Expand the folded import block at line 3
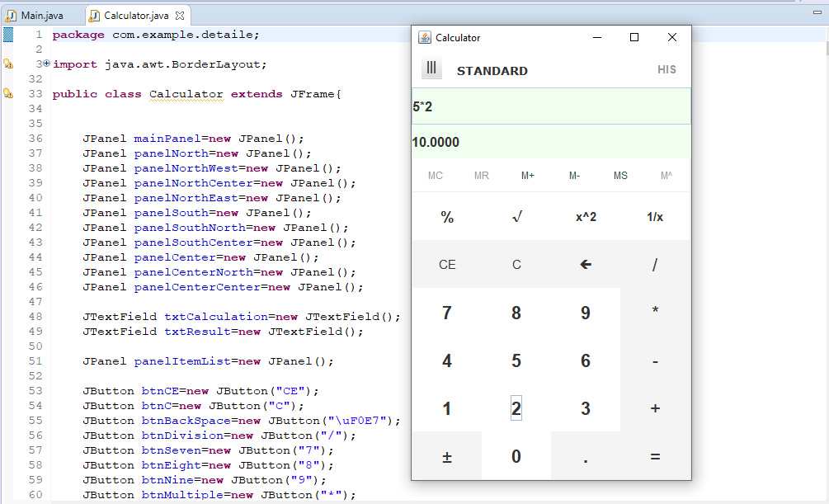 point(46,64)
